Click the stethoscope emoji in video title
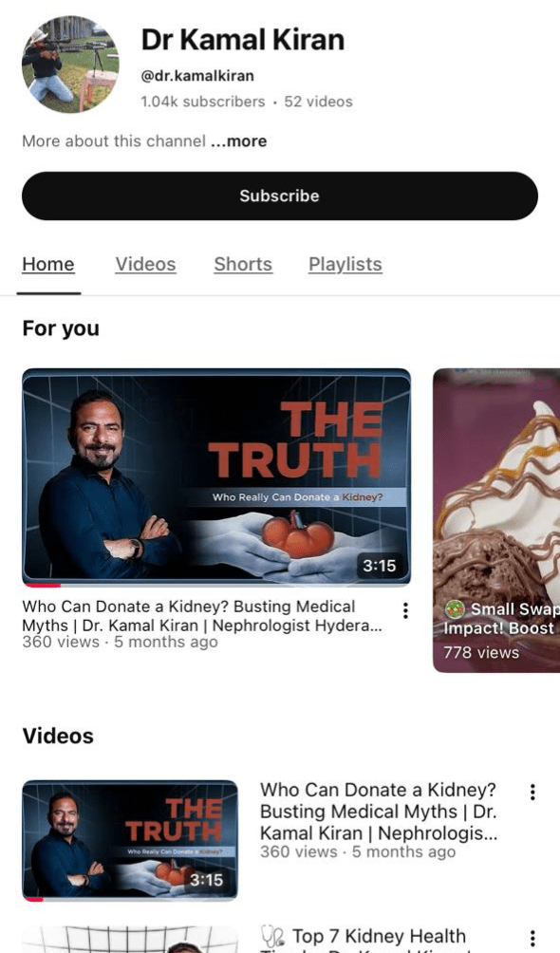 272,935
